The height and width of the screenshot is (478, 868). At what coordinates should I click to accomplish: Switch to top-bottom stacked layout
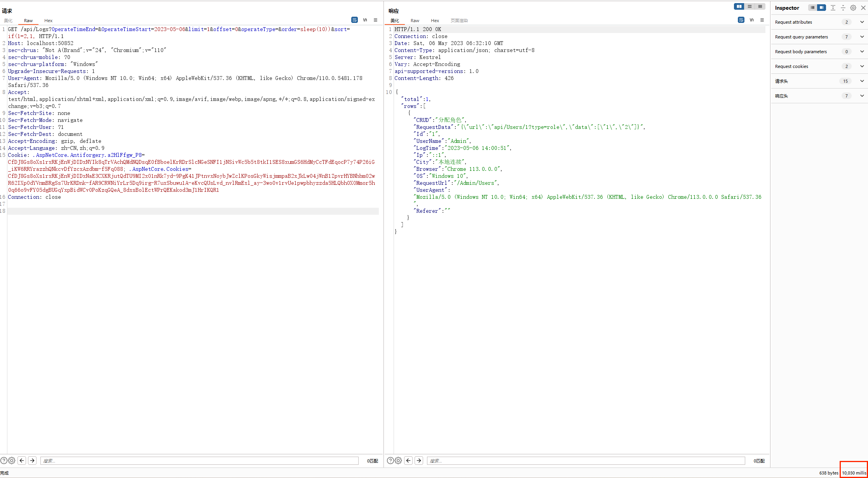click(749, 6)
